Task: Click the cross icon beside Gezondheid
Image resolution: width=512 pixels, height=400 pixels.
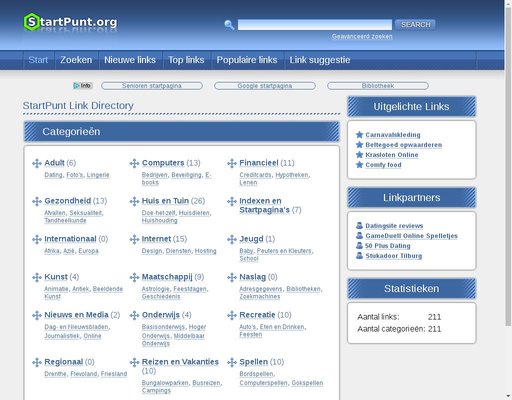Action: (37, 201)
